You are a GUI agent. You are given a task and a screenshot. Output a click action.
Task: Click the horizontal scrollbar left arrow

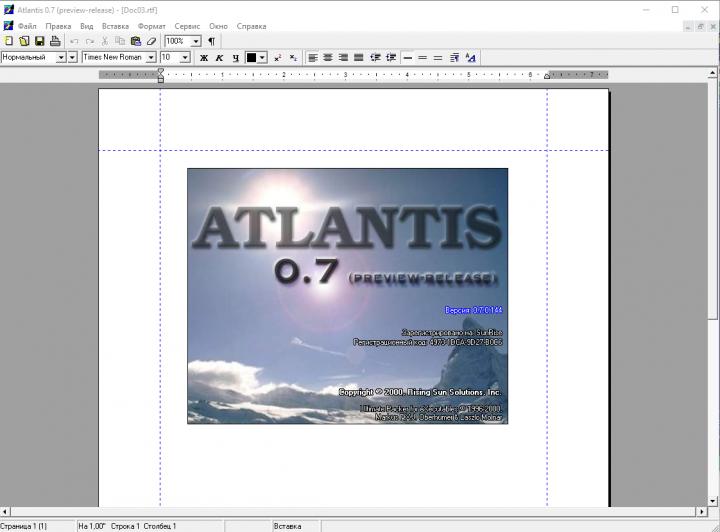click(5, 511)
